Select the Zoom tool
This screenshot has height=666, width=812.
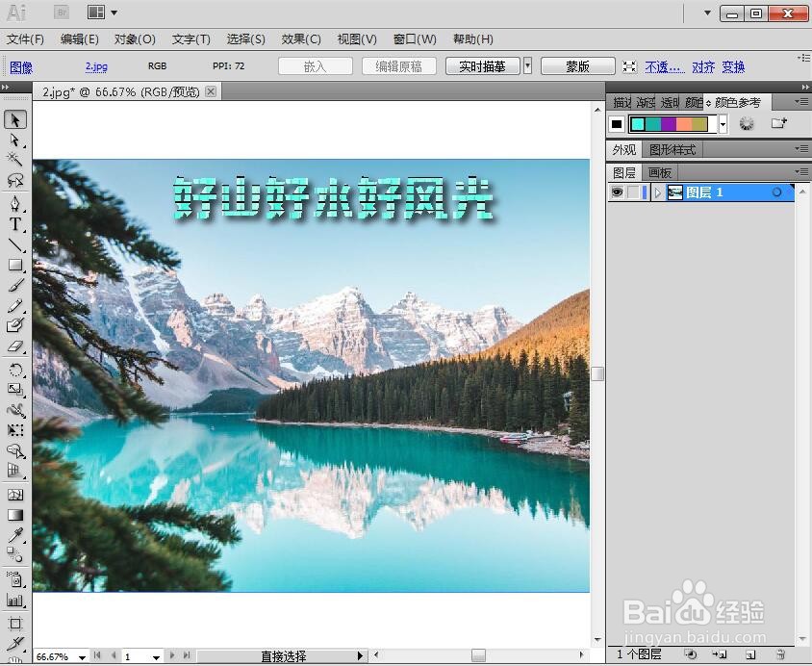point(15,665)
